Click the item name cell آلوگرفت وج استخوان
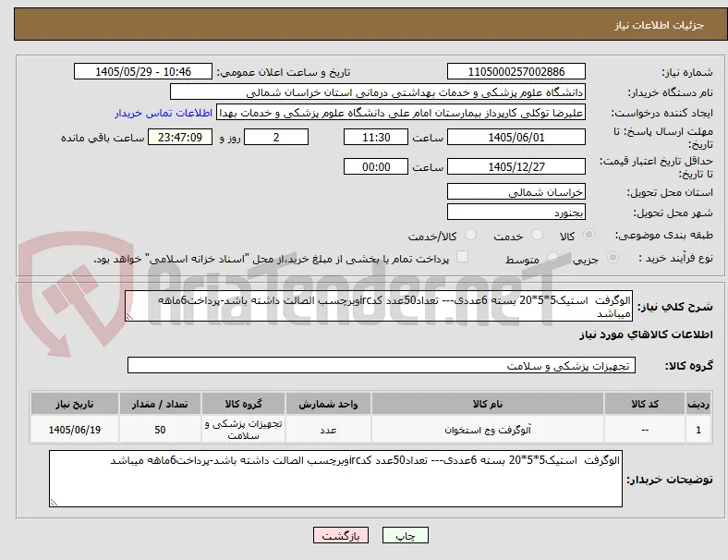 (488, 430)
